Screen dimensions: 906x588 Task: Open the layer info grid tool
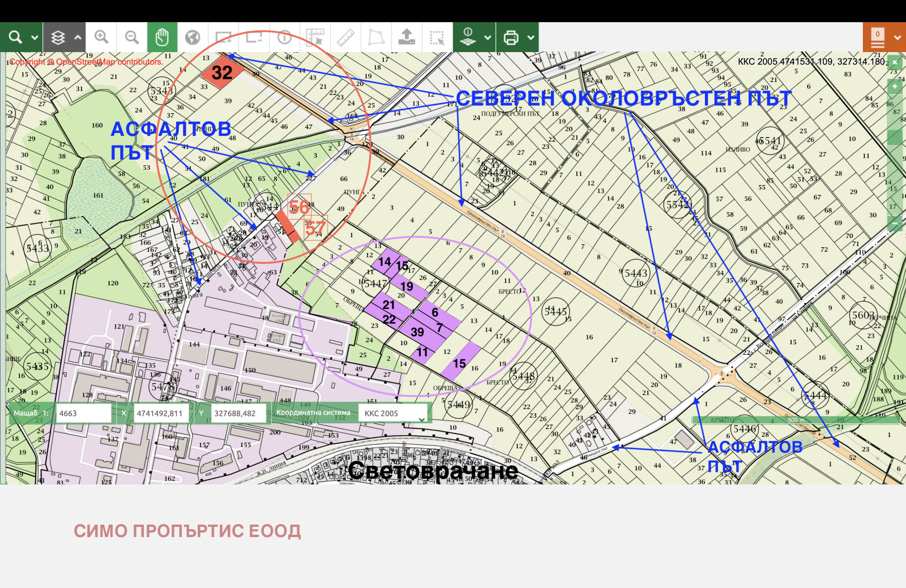468,37
